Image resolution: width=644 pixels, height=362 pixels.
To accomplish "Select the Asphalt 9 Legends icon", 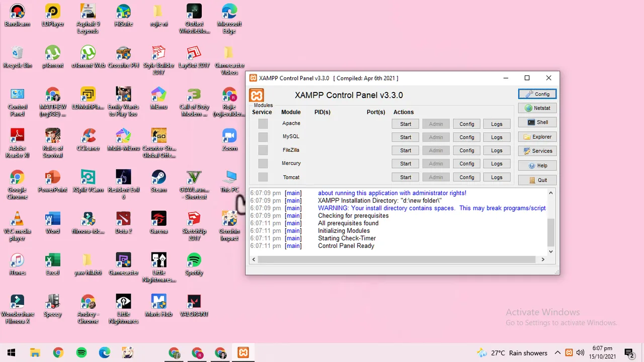I will pyautogui.click(x=88, y=19).
